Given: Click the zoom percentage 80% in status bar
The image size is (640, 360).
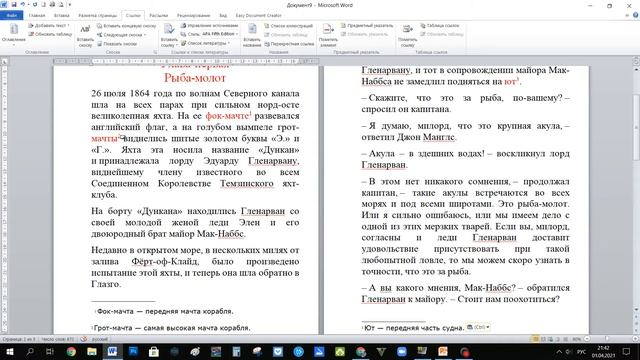Looking at the screenshot, I should (576, 339).
